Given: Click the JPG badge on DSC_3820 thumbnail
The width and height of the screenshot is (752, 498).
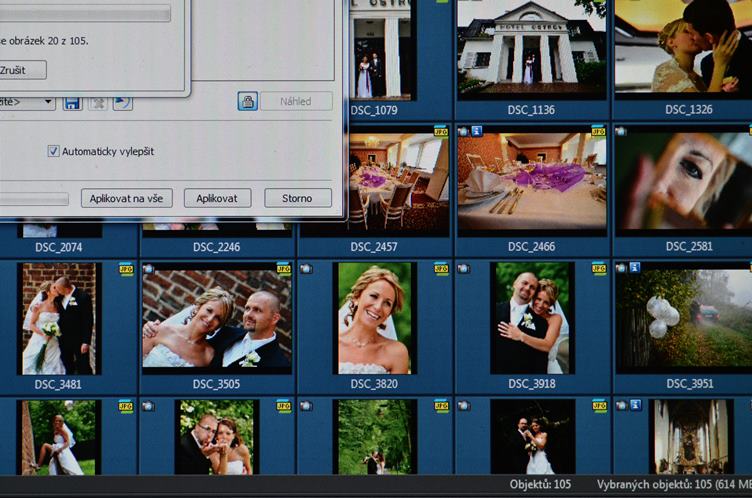Looking at the screenshot, I should (x=441, y=268).
